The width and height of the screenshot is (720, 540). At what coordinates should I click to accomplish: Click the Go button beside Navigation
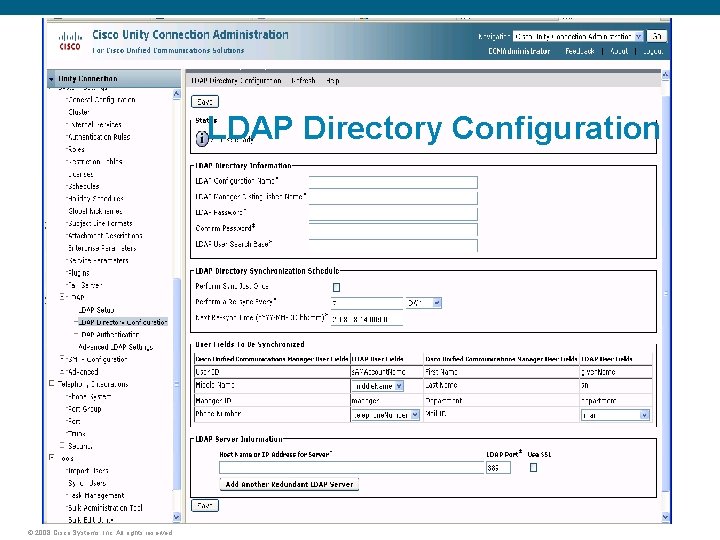click(x=657, y=36)
